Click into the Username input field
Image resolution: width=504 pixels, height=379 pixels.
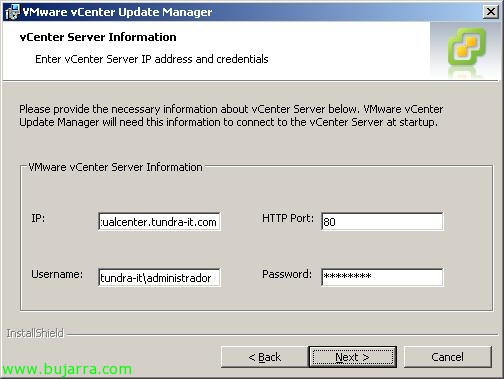pyautogui.click(x=159, y=278)
